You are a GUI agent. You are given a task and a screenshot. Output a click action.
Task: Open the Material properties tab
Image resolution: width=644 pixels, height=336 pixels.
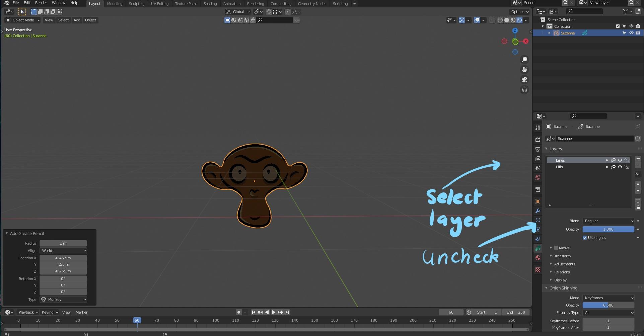pos(538,258)
